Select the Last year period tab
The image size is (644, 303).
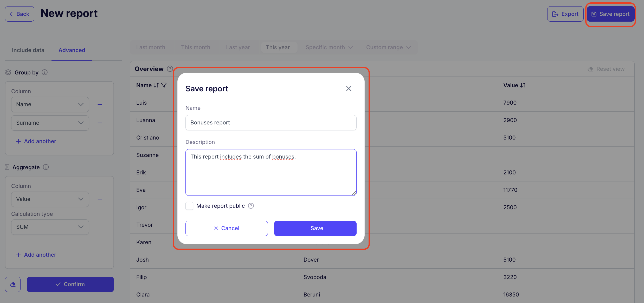238,47
